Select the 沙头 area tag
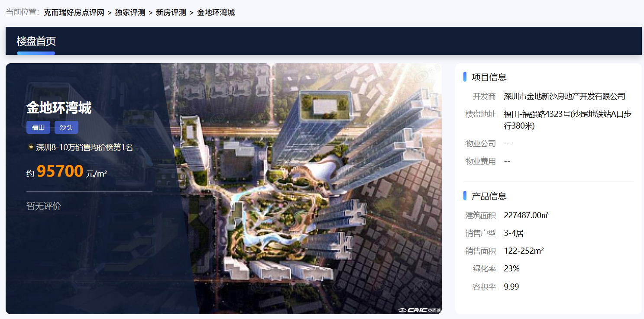 66,127
